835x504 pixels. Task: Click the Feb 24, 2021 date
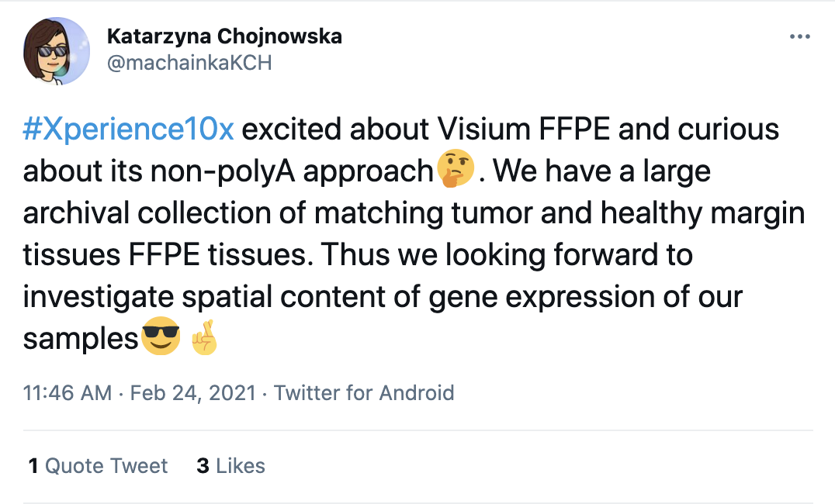tap(193, 393)
